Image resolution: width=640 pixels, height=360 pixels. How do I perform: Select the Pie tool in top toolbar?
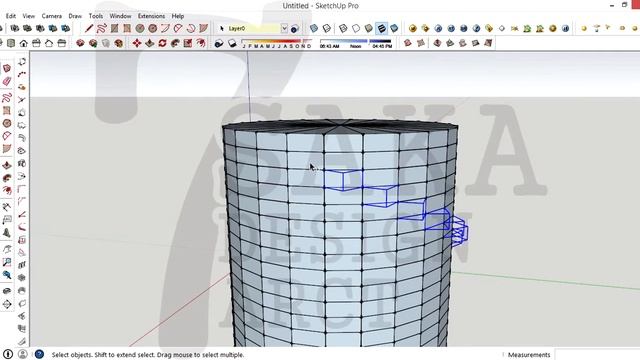(x=203, y=29)
